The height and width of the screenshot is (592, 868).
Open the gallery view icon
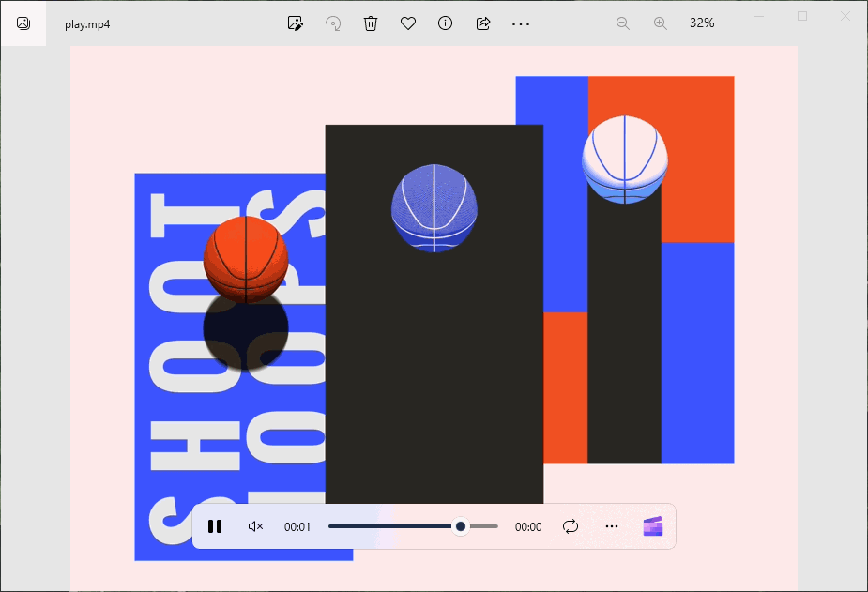click(23, 23)
